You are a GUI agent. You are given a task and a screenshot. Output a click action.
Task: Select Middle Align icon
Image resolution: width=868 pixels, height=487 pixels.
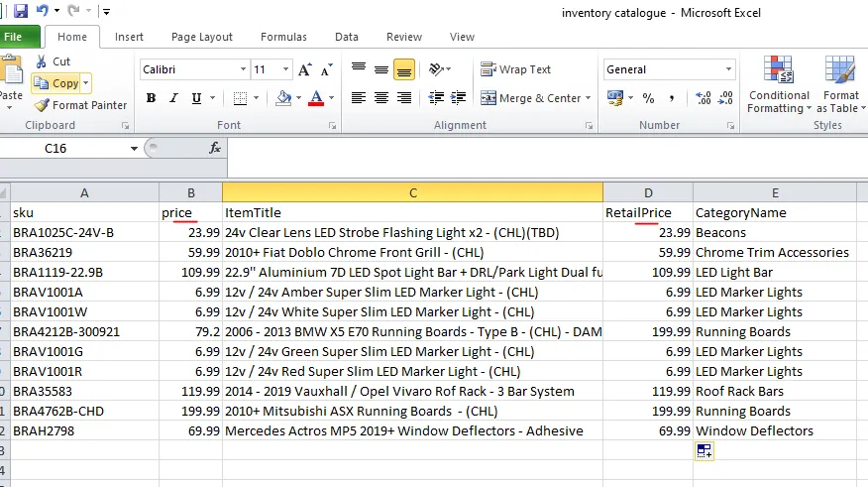point(381,69)
